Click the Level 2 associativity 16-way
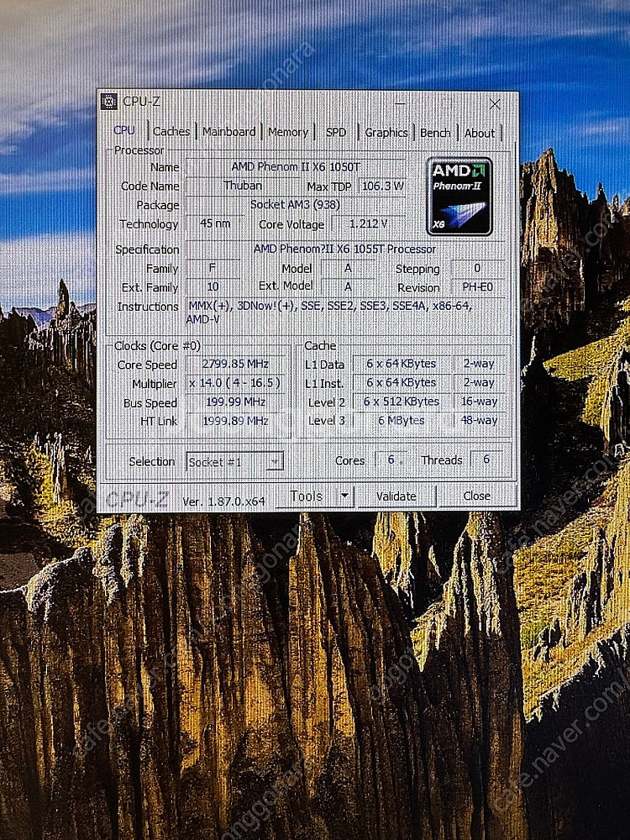630x840 pixels. (480, 402)
